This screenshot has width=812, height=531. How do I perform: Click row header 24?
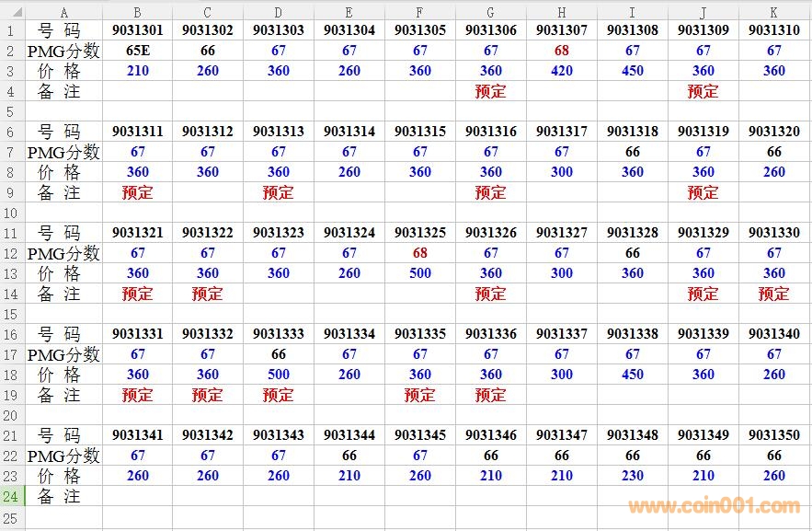(12, 496)
